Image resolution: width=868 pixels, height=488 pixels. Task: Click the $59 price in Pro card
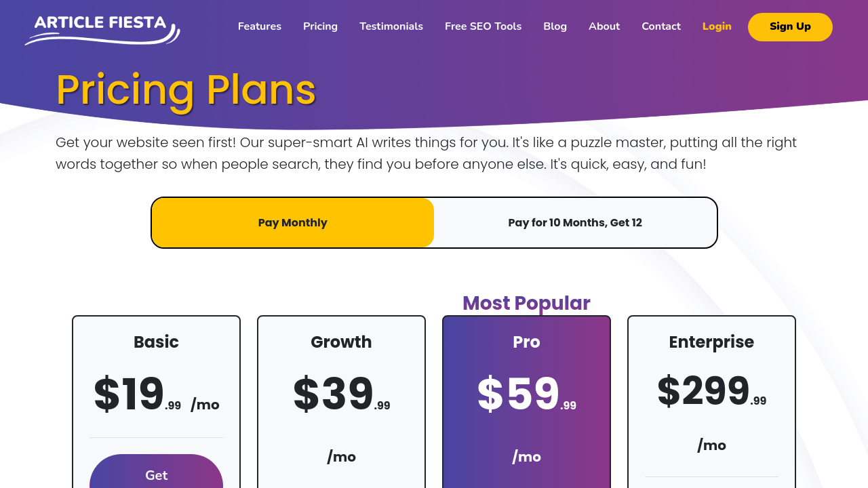point(519,394)
